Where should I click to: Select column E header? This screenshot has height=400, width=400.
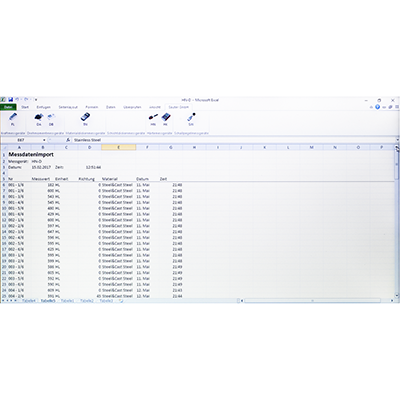click(x=118, y=147)
